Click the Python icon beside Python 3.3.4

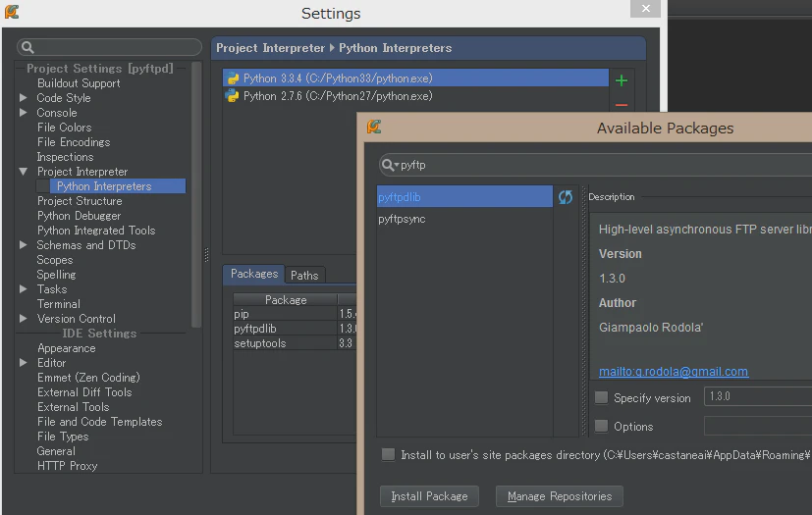233,78
